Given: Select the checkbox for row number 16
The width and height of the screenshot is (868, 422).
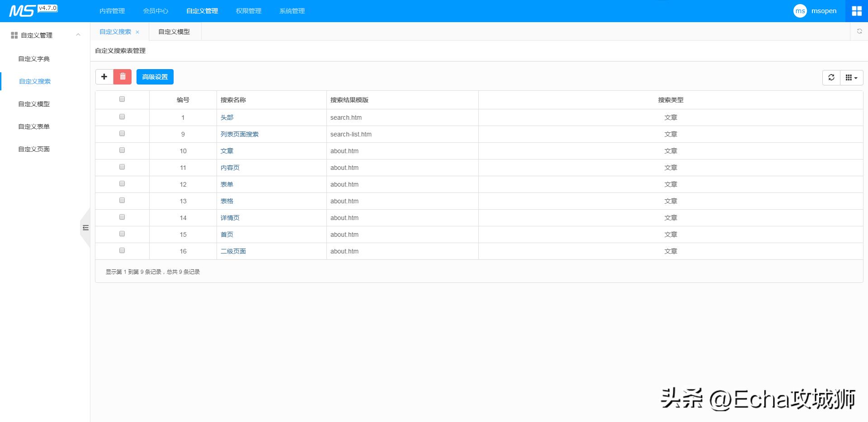Looking at the screenshot, I should (x=122, y=251).
